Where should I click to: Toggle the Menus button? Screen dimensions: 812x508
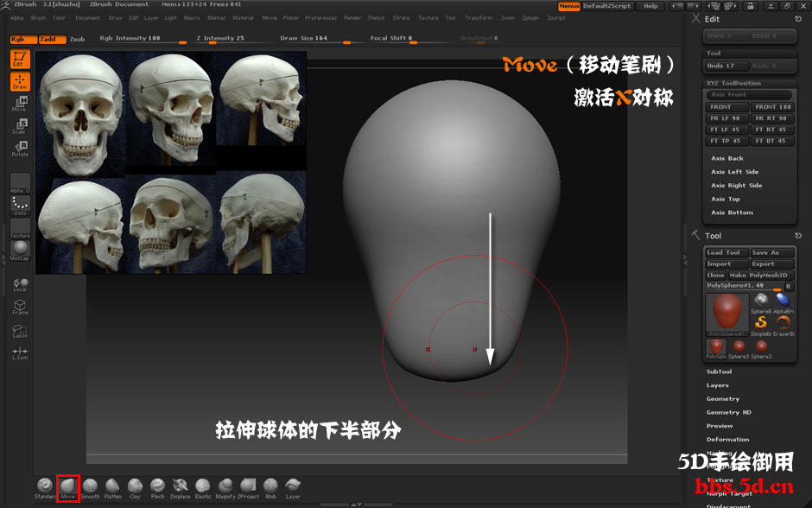[568, 6]
